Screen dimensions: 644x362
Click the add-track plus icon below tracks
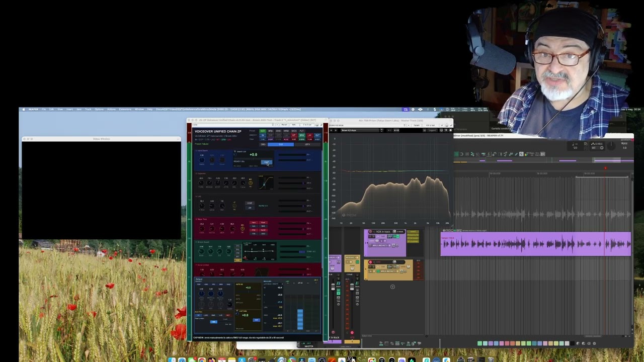[x=392, y=287]
